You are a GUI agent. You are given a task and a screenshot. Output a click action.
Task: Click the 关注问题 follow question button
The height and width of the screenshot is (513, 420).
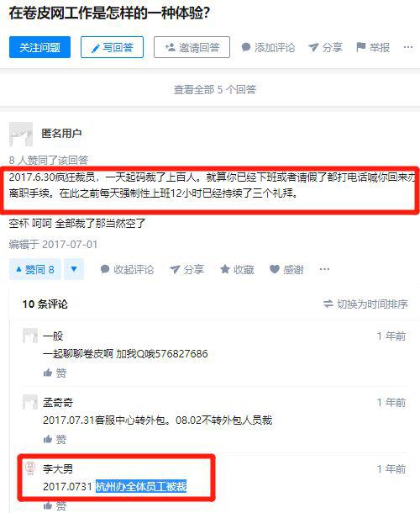point(39,47)
